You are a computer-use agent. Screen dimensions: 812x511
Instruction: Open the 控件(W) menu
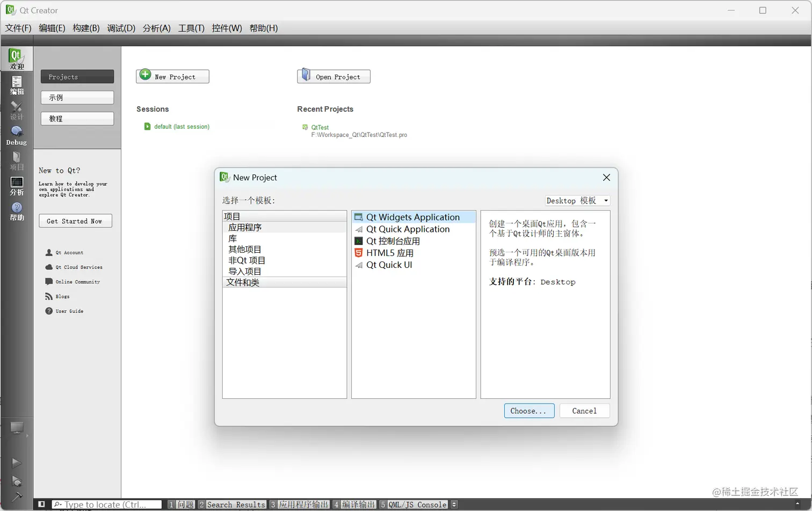227,28
